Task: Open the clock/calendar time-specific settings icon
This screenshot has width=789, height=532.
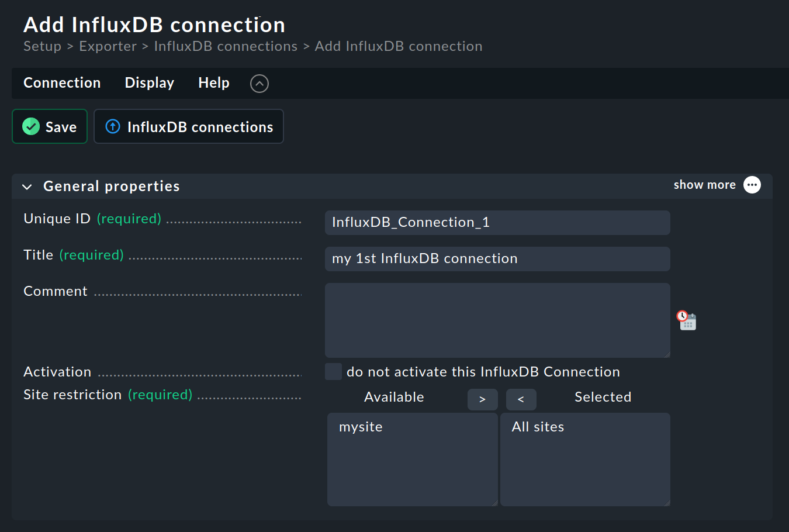Action: (686, 320)
